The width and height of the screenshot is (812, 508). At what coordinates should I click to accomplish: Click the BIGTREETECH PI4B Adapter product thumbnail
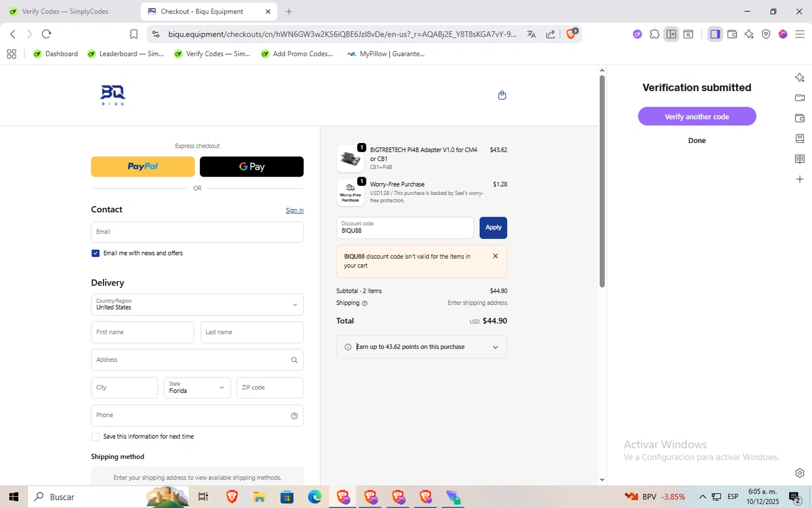[350, 159]
